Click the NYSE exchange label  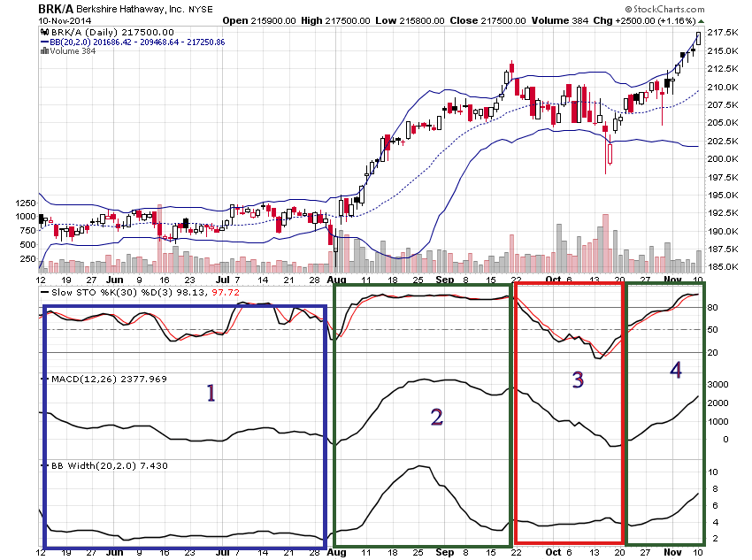(201, 10)
